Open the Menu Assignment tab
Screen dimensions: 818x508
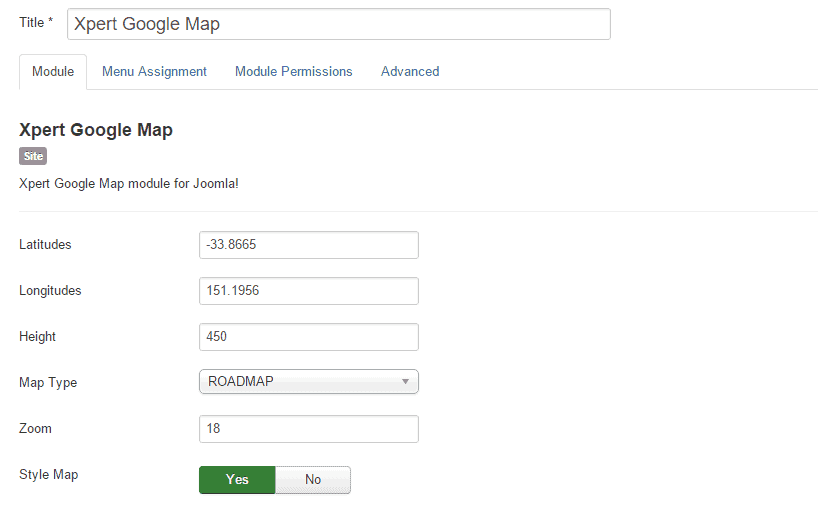click(x=154, y=72)
